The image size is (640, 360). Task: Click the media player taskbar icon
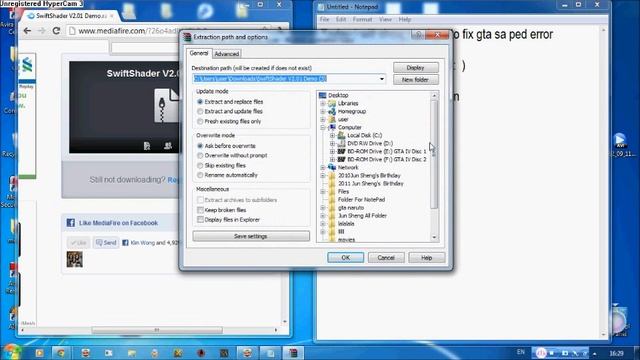(39, 353)
